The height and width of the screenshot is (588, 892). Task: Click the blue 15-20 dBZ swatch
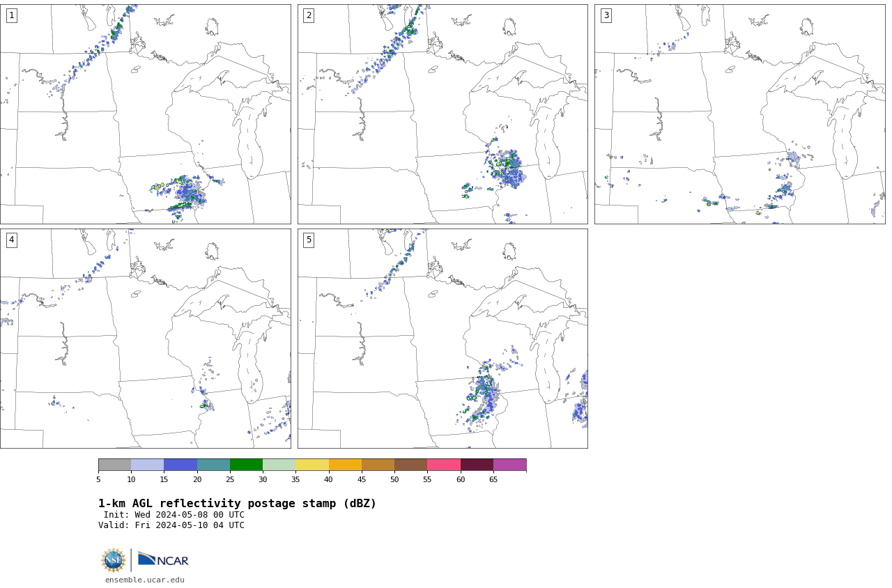tap(180, 465)
